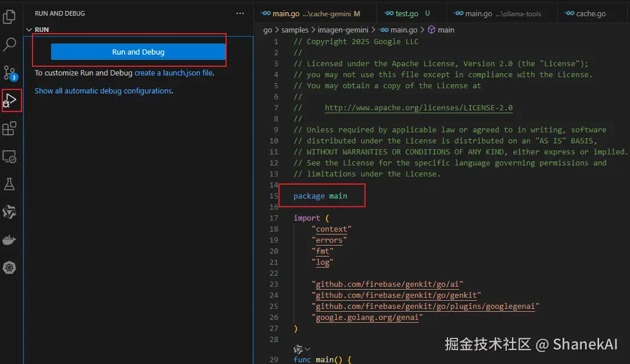Click "package main" on line 15
This screenshot has width=630, height=364.
pyautogui.click(x=320, y=196)
